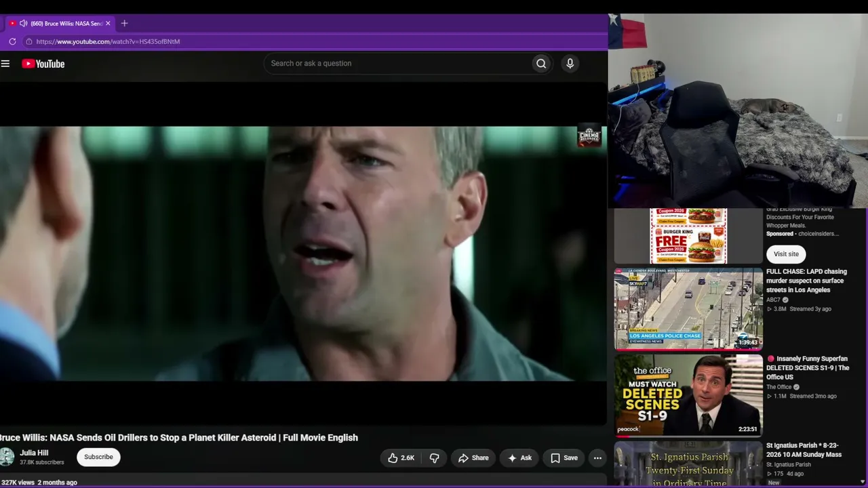Like the video (2.6K)
The width and height of the screenshot is (868, 488).
[x=400, y=458]
